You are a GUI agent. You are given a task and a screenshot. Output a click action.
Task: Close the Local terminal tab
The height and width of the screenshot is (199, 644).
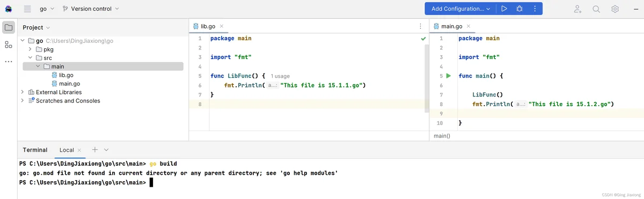79,150
